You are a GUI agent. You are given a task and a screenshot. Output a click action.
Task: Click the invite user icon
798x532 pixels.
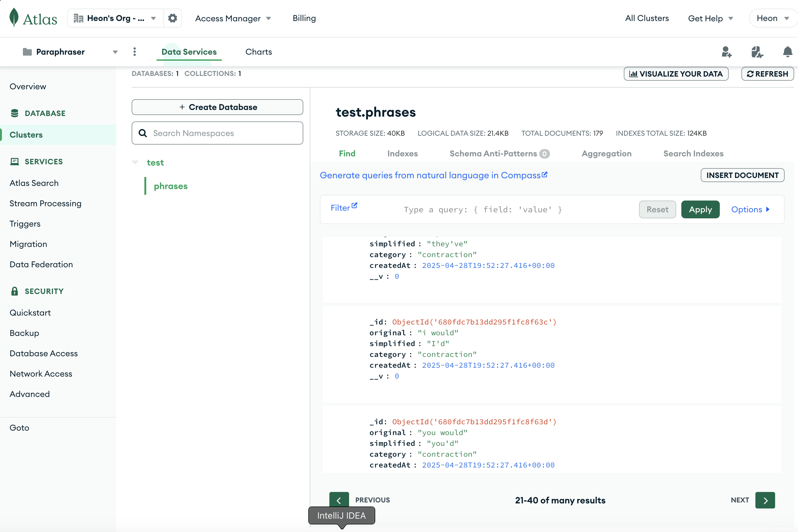726,52
